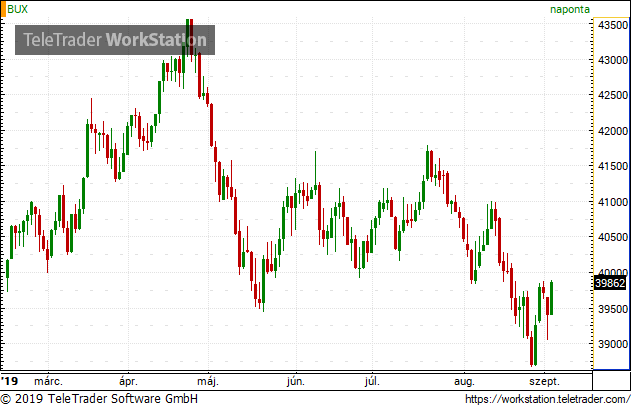The image size is (631, 408).
Task: Click the máj. date axis label
Action: click(x=208, y=381)
